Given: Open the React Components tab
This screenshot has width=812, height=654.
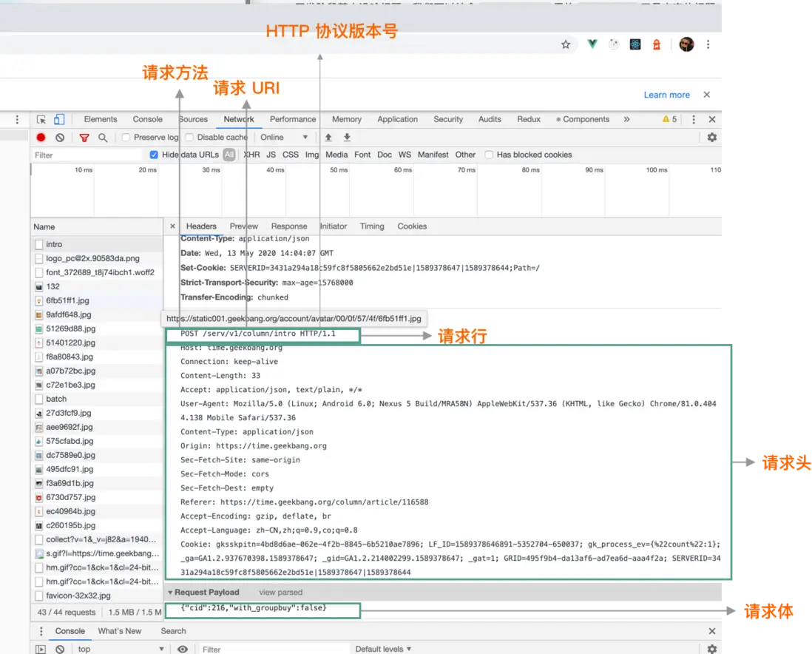Looking at the screenshot, I should tap(583, 119).
